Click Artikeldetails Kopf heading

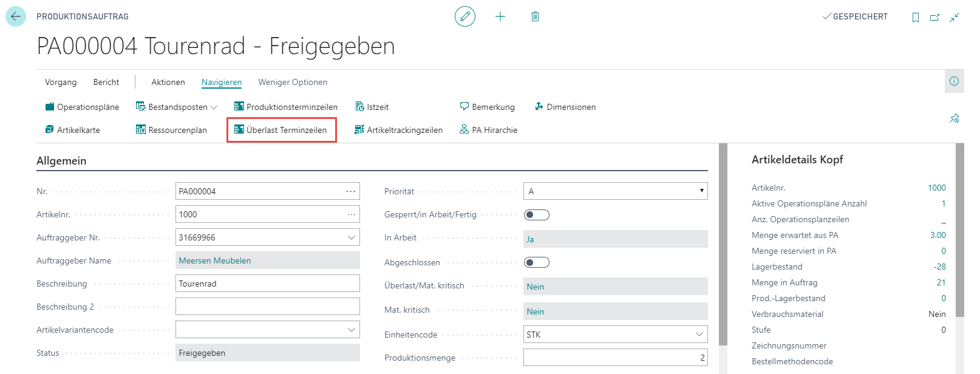[x=797, y=160]
